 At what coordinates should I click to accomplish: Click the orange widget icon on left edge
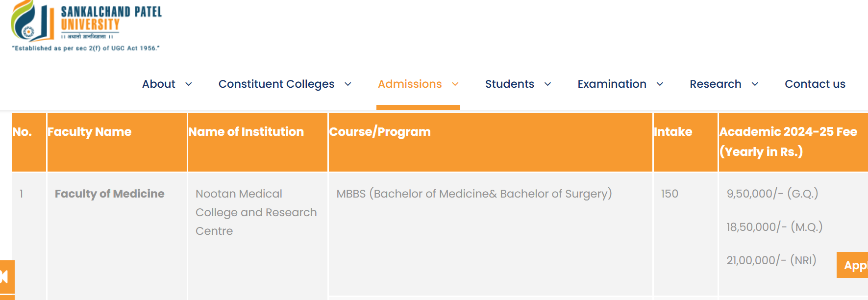coord(6,277)
